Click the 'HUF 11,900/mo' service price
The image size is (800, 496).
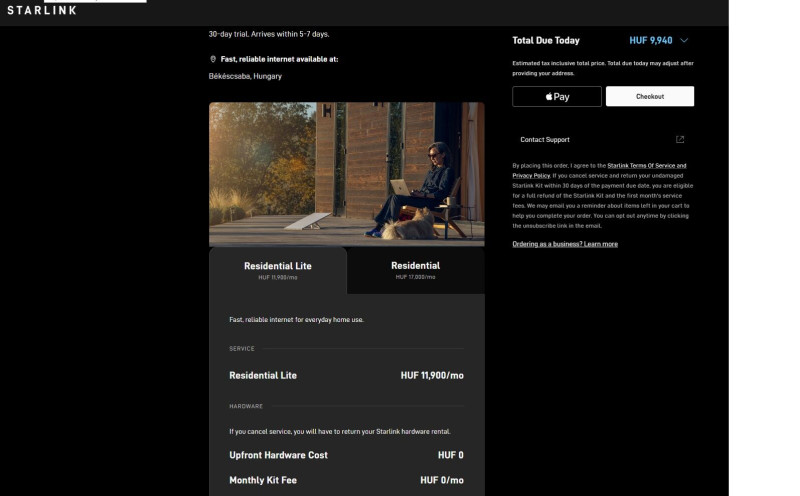pos(432,376)
